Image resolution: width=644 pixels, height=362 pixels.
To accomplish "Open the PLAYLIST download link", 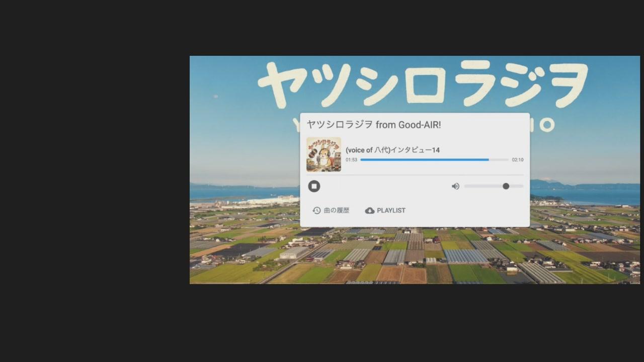I will tap(385, 211).
